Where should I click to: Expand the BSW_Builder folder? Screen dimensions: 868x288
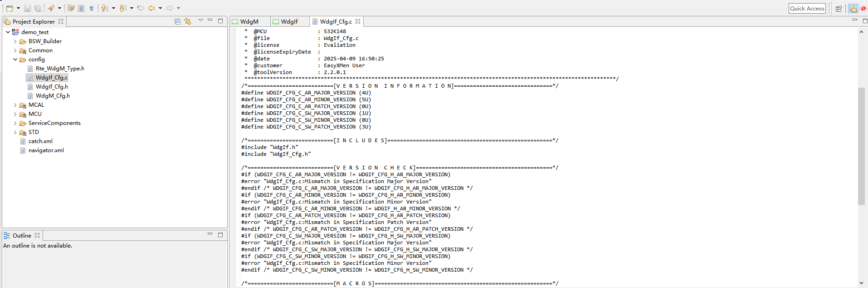(15, 41)
